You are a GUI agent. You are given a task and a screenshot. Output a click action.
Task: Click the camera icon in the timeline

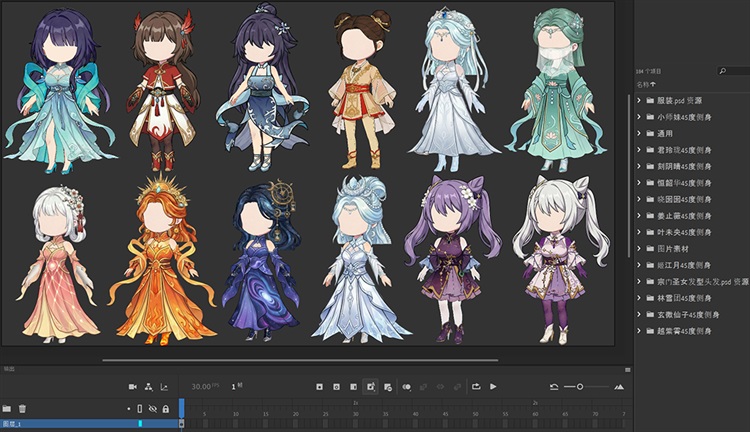pos(132,386)
